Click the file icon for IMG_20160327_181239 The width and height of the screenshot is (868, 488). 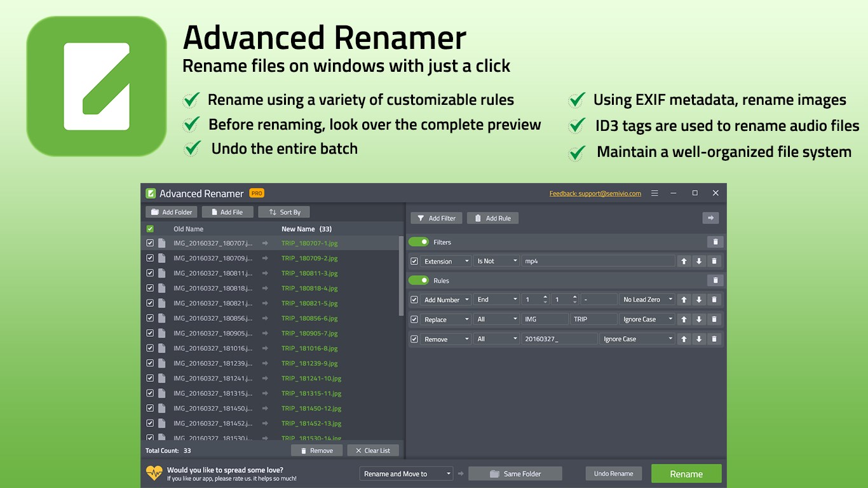162,363
